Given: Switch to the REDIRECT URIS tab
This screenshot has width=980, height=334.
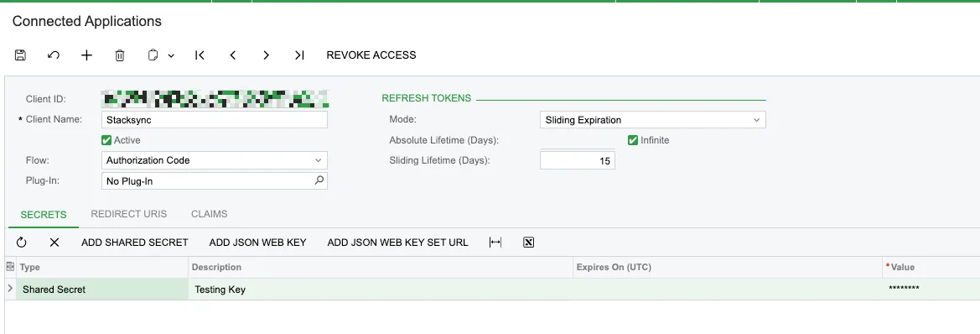Looking at the screenshot, I should pyautogui.click(x=129, y=214).
